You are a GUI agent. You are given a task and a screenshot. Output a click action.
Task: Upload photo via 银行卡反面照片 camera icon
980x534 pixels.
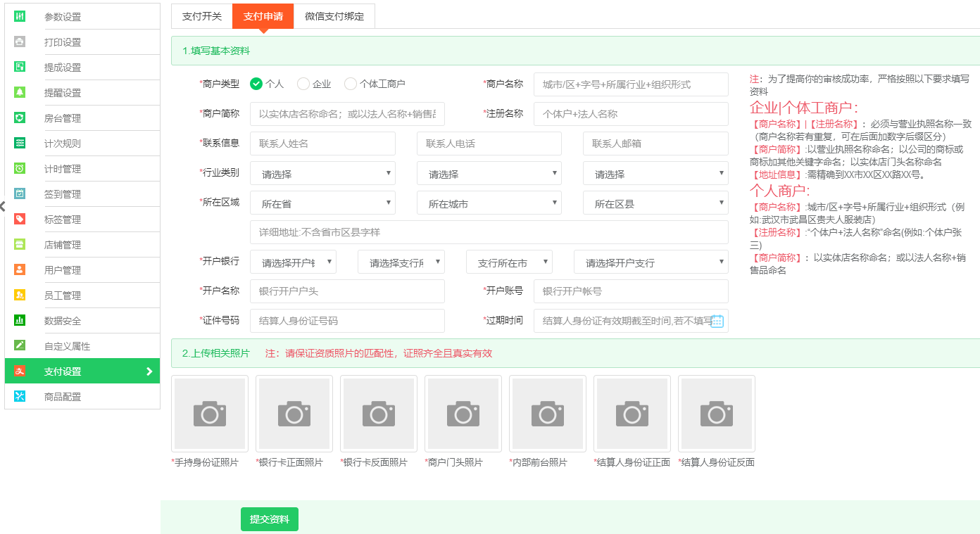point(379,414)
